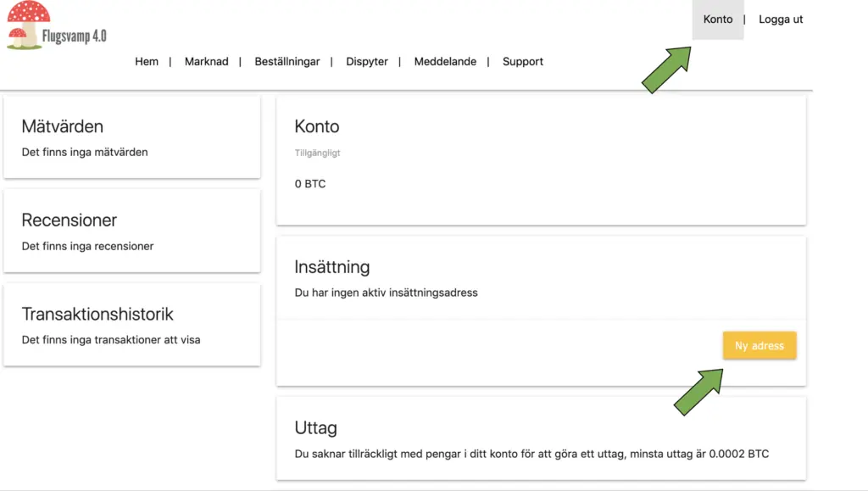Click 'Det finns inga recensioner' text
The image size is (868, 491).
point(87,246)
